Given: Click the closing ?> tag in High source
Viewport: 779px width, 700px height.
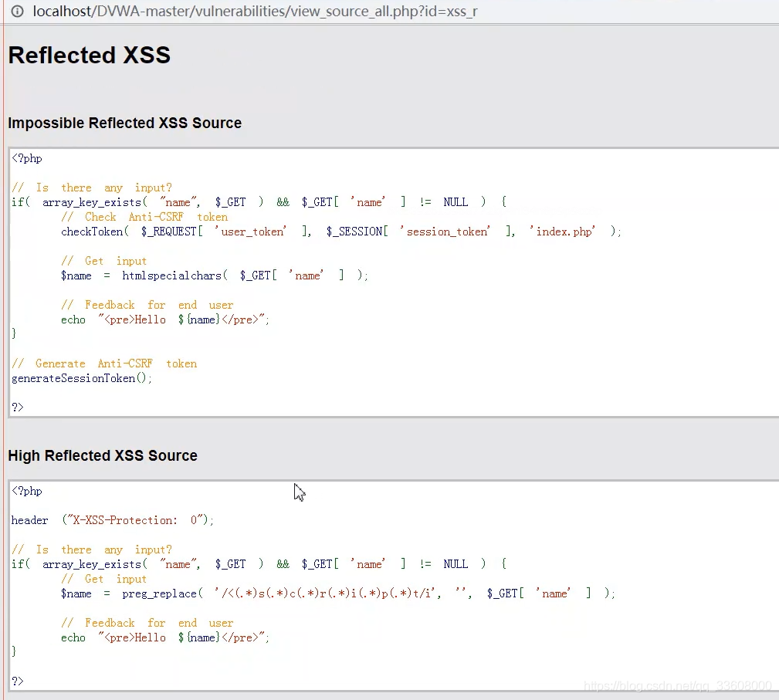Looking at the screenshot, I should point(18,681).
